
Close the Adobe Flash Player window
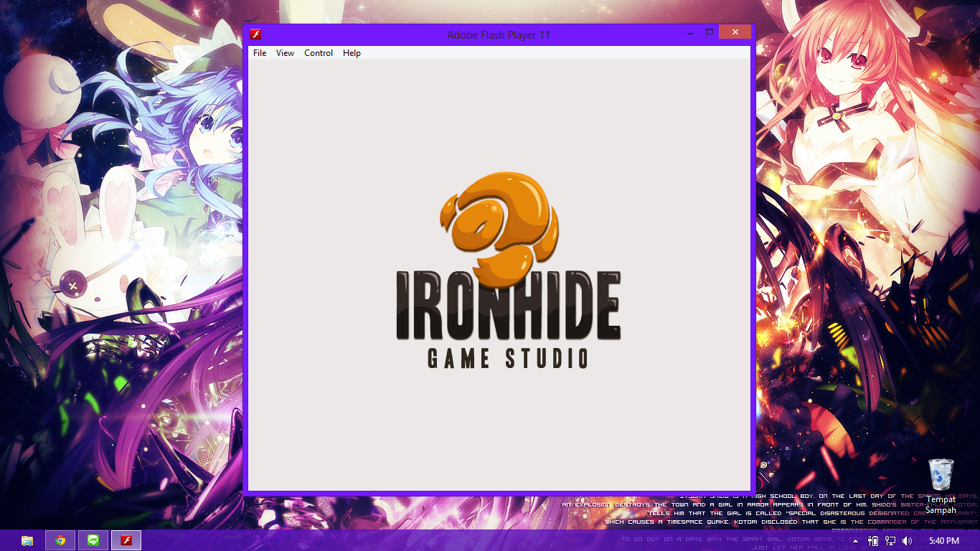[735, 32]
